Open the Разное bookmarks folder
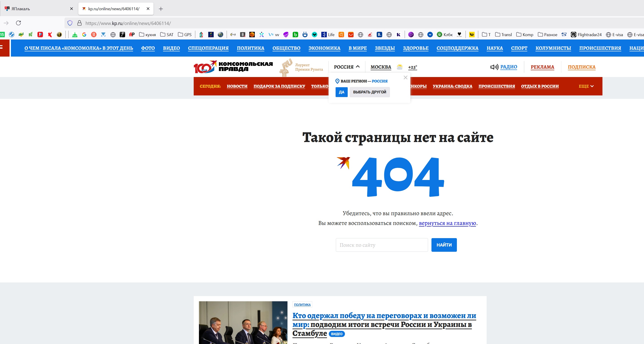This screenshot has width=644, height=344. coord(547,35)
